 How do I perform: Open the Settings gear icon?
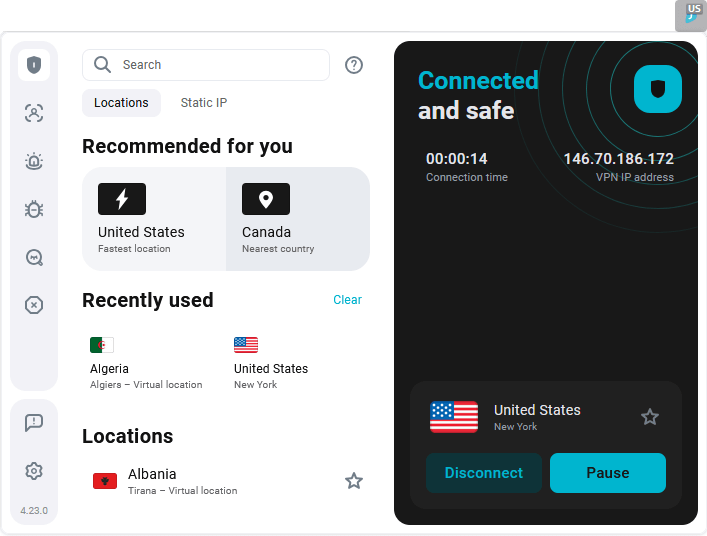click(x=34, y=471)
